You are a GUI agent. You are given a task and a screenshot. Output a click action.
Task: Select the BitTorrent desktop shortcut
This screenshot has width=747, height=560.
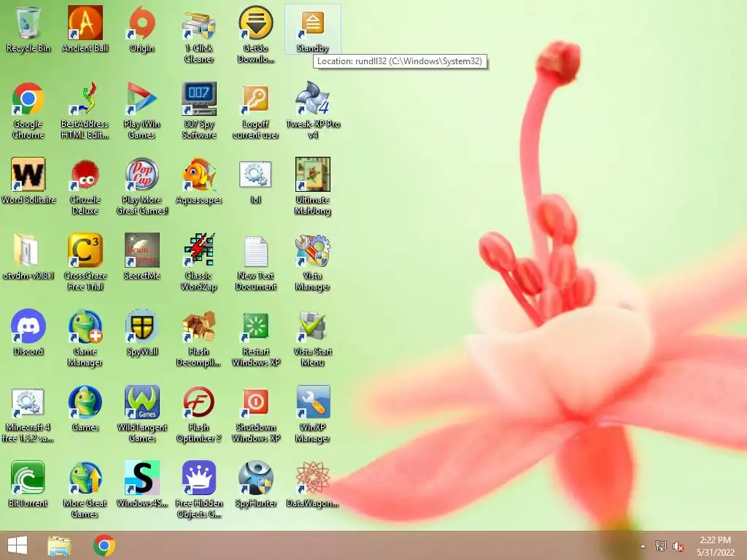(x=28, y=477)
